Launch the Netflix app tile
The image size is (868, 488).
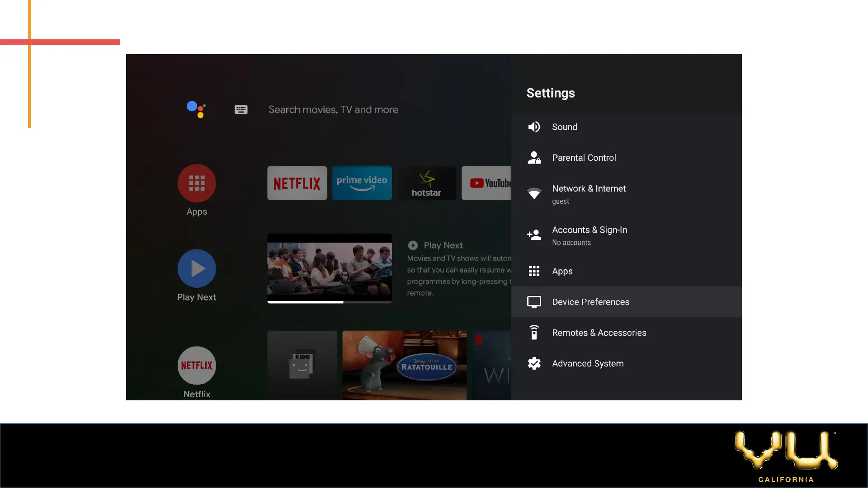click(297, 183)
